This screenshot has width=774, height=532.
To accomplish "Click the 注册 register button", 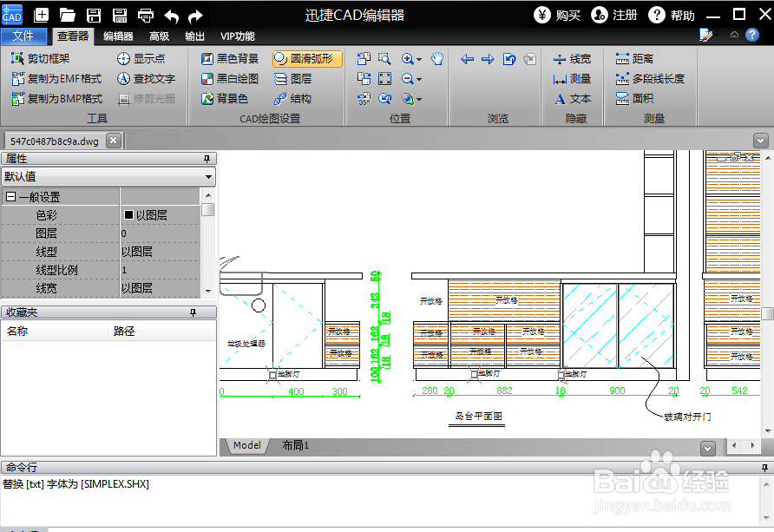I will click(x=614, y=16).
